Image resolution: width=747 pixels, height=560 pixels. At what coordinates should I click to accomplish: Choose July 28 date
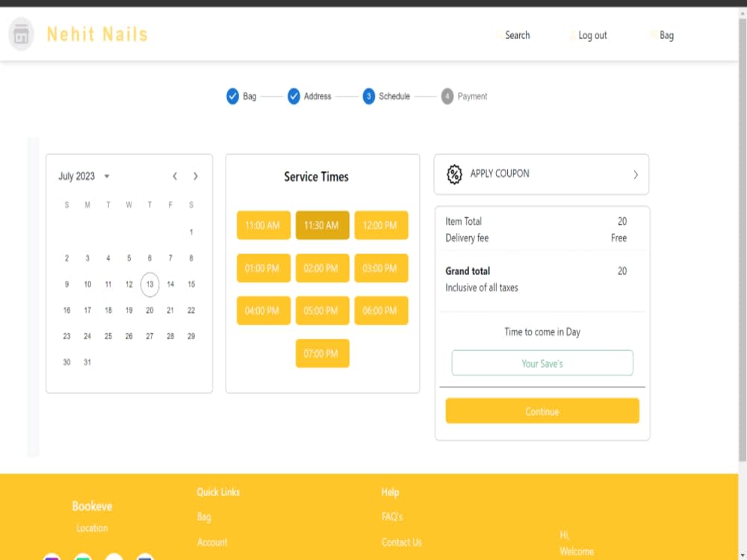(x=170, y=336)
